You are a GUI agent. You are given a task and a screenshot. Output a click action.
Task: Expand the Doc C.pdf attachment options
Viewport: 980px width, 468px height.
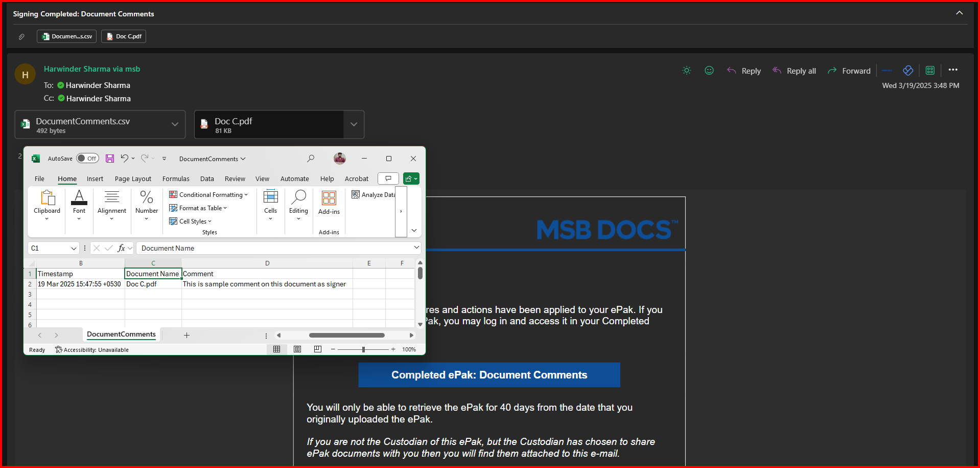(354, 125)
